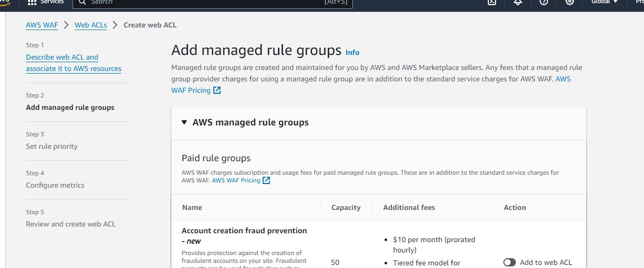Open the help question mark icon

point(544,2)
